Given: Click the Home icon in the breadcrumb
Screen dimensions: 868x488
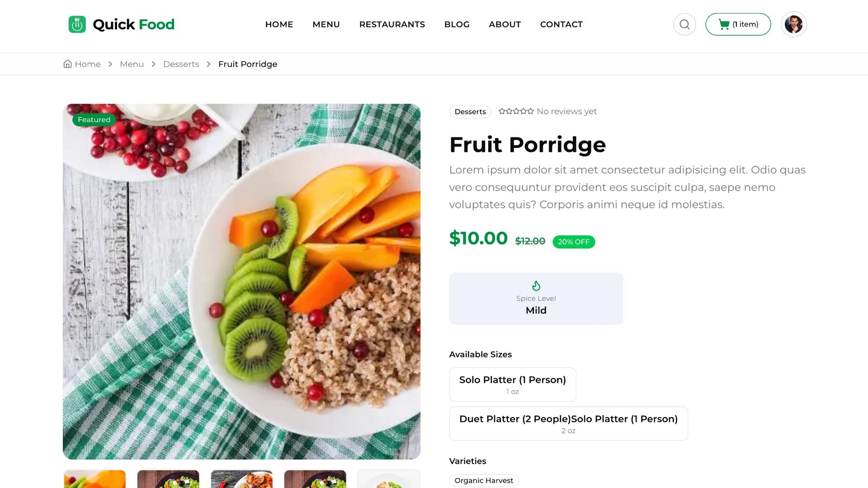Looking at the screenshot, I should (68, 64).
